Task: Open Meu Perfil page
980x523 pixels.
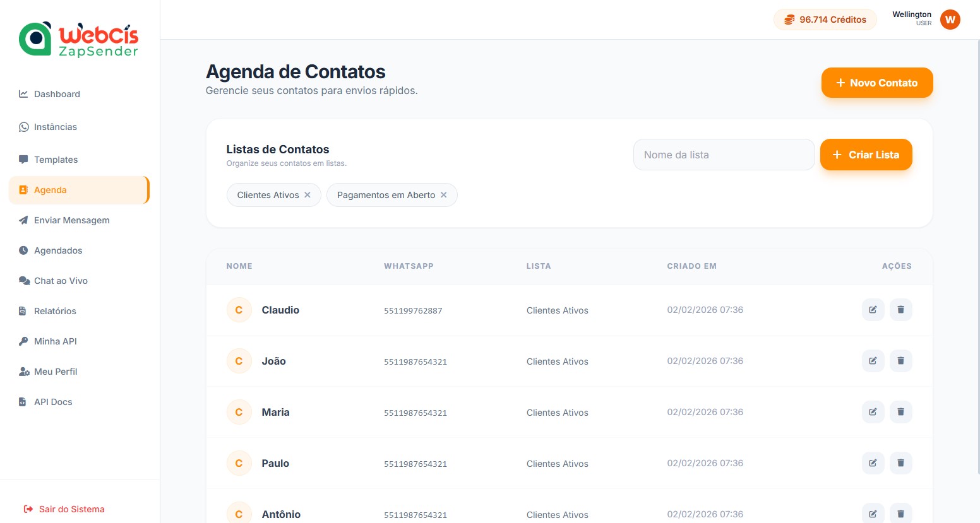Action: (56, 372)
